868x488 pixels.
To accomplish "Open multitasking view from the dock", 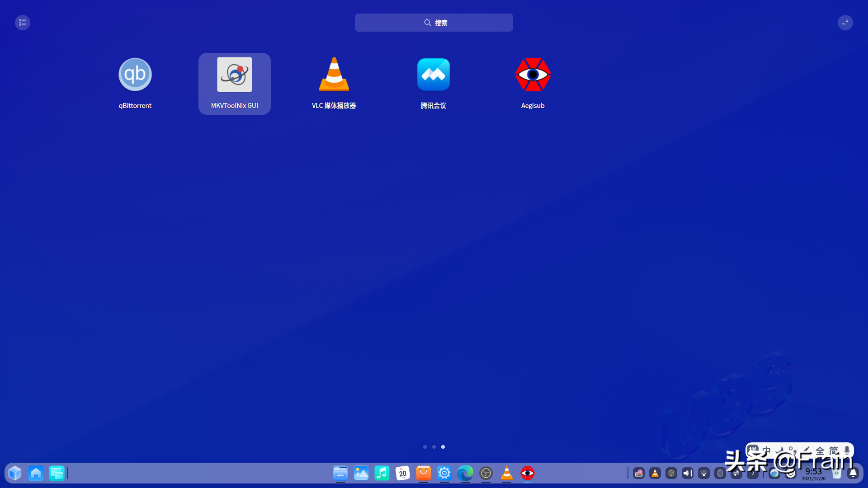I will 57,473.
